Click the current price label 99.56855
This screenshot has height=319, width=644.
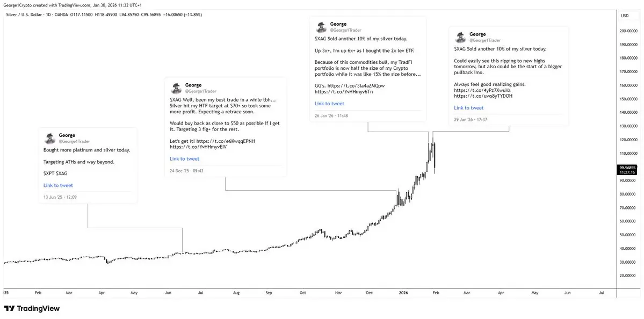click(627, 168)
